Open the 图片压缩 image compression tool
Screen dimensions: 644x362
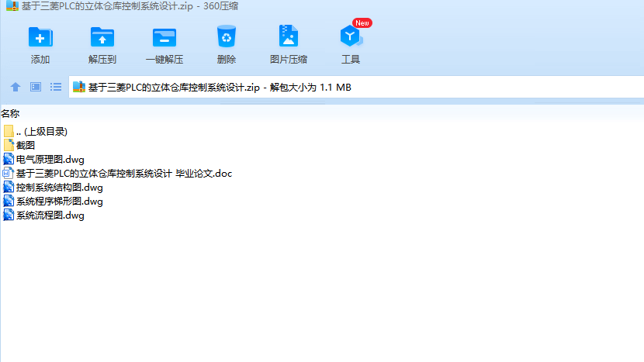(x=289, y=36)
